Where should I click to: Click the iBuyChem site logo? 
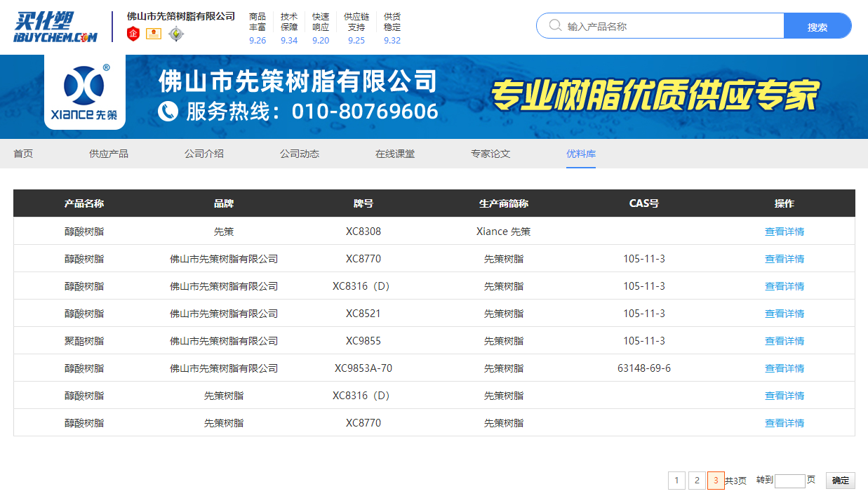pos(55,27)
